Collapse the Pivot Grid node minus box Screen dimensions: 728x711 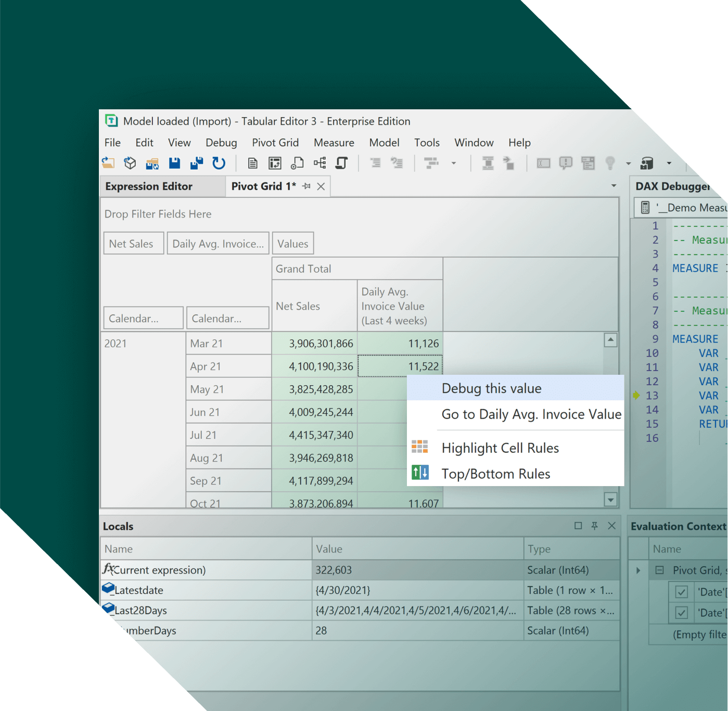pyautogui.click(x=659, y=570)
